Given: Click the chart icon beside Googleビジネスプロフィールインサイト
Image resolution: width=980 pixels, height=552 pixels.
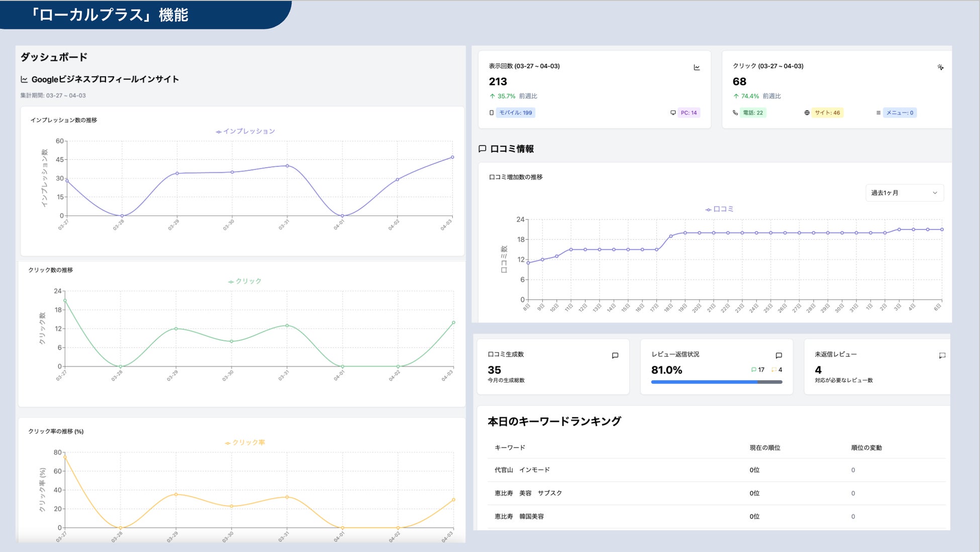Looking at the screenshot, I should [x=24, y=79].
